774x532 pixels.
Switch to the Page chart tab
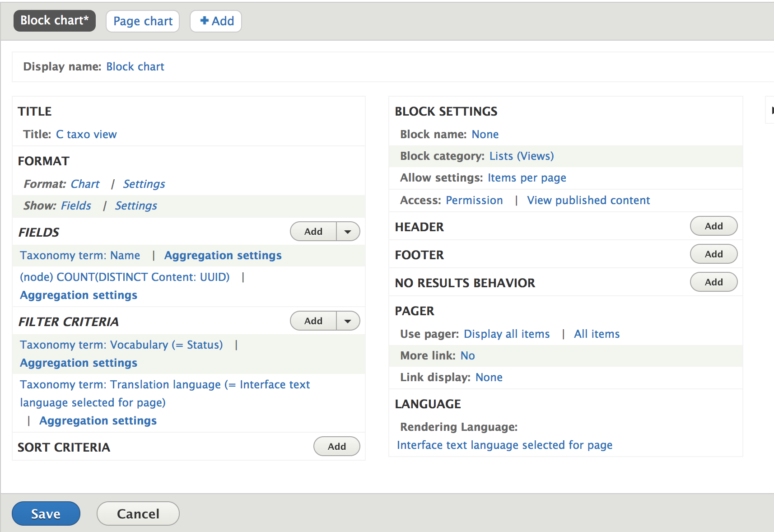(143, 21)
